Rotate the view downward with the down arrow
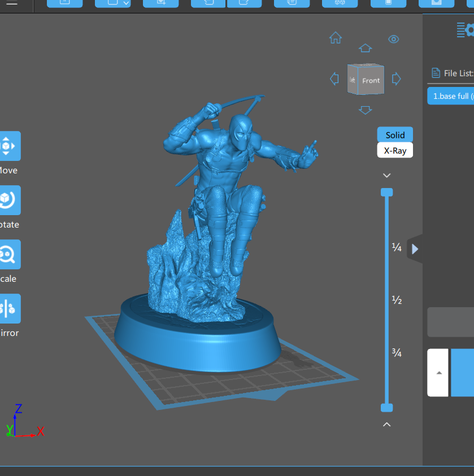 pyautogui.click(x=366, y=110)
